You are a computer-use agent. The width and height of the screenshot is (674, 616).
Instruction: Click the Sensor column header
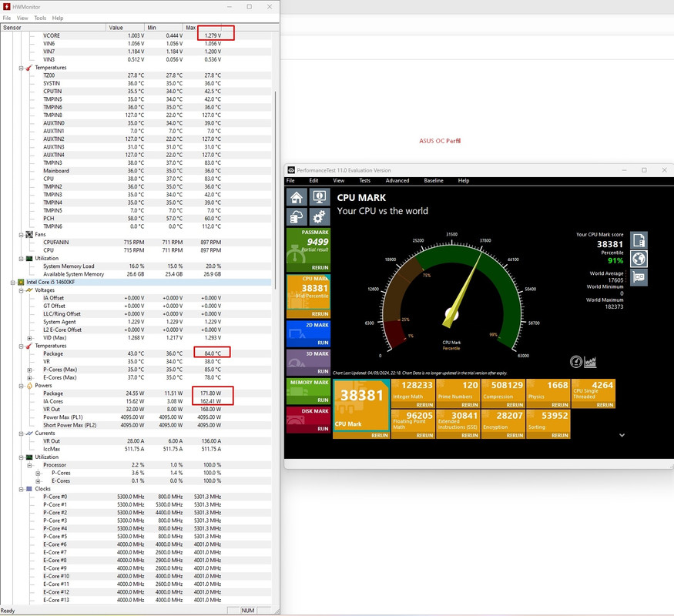tap(53, 28)
